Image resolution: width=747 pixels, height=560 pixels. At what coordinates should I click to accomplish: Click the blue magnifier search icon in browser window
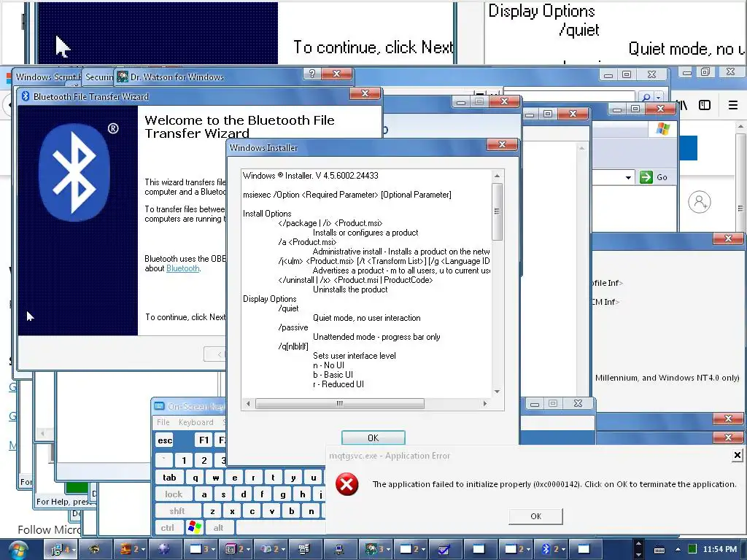click(x=646, y=97)
